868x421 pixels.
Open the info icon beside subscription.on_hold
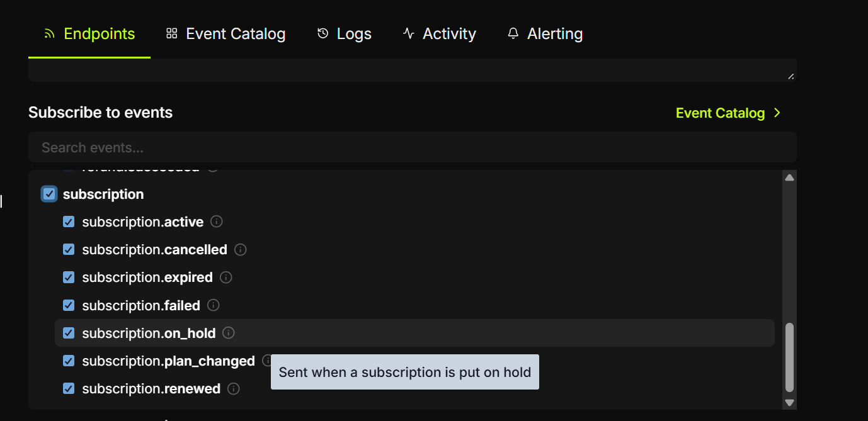point(229,333)
